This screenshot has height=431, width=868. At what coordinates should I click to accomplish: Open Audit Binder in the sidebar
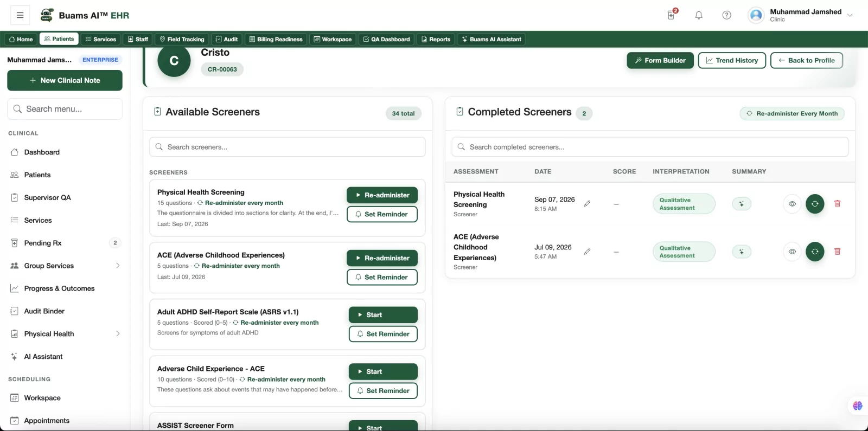click(65, 311)
